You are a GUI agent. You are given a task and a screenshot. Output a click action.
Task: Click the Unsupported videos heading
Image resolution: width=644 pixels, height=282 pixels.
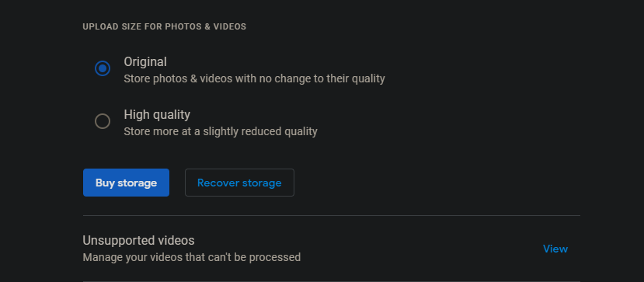pyautogui.click(x=138, y=240)
